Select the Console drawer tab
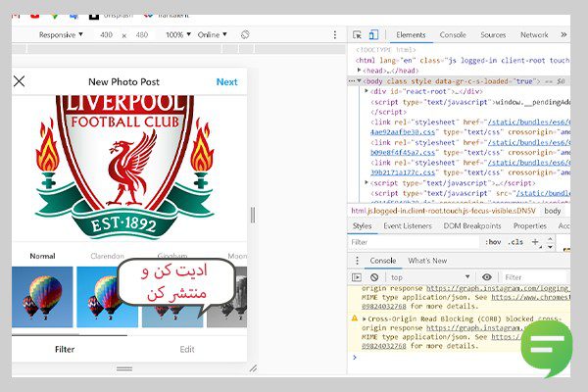This screenshot has height=392, width=588. tap(383, 261)
